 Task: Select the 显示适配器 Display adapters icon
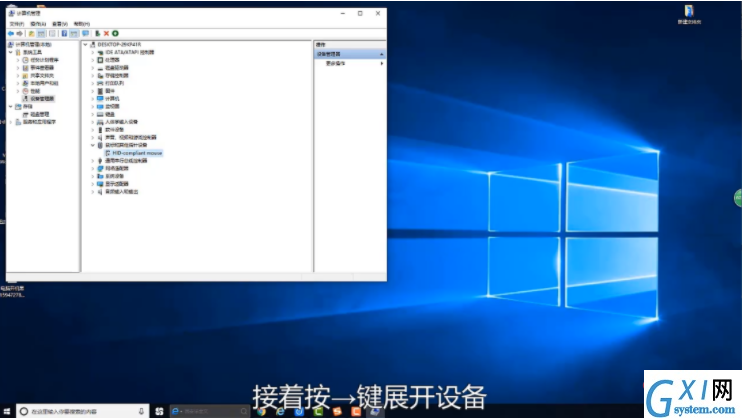100,184
